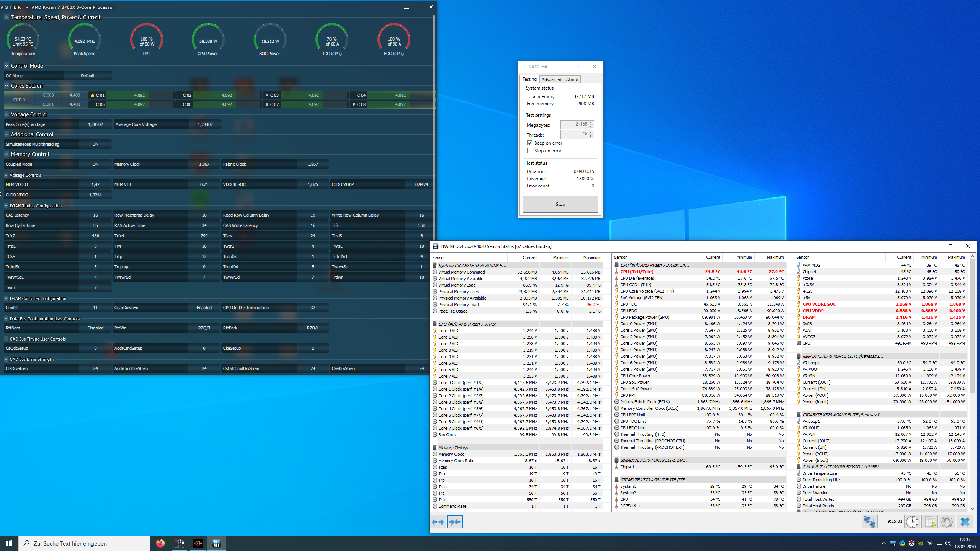Click NVIDIA icon in system tray
980x551 pixels.
pos(921,543)
